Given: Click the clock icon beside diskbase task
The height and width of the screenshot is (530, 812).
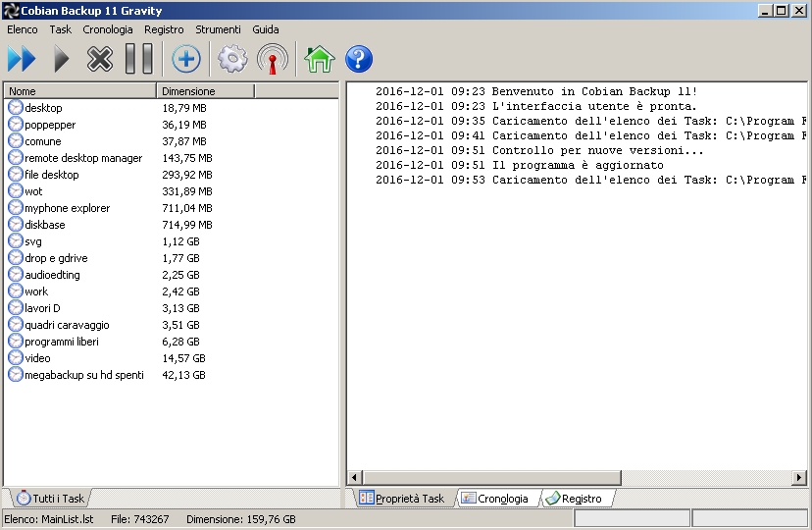Looking at the screenshot, I should coord(16,225).
